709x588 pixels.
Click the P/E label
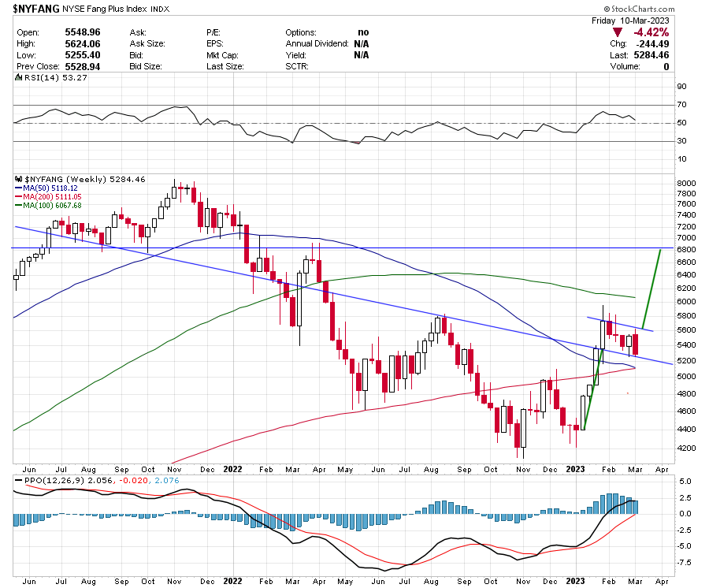pos(213,32)
